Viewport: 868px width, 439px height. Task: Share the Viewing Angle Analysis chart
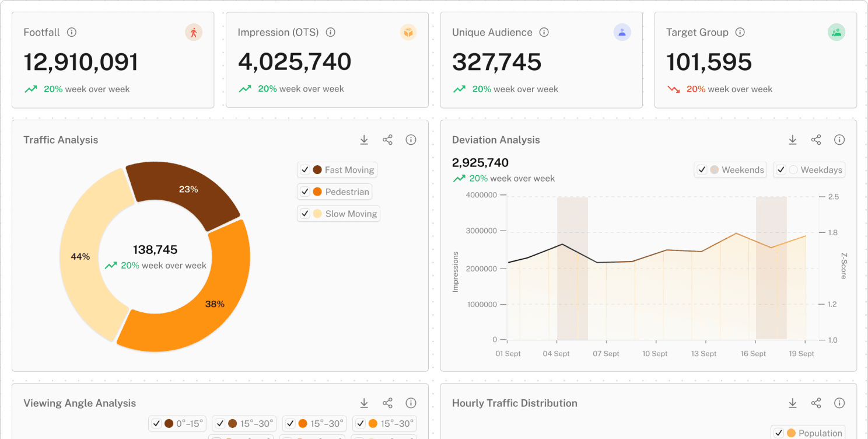[387, 403]
